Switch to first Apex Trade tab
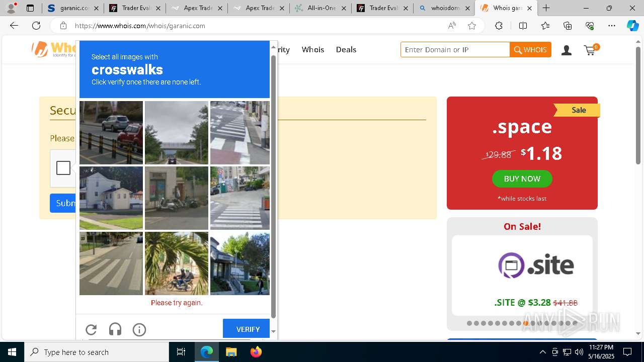 (x=197, y=8)
